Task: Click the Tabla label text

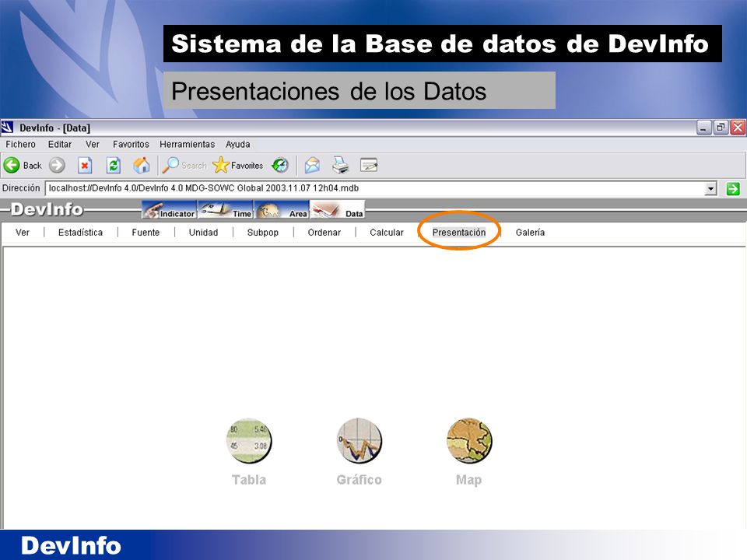Action: 249,480
